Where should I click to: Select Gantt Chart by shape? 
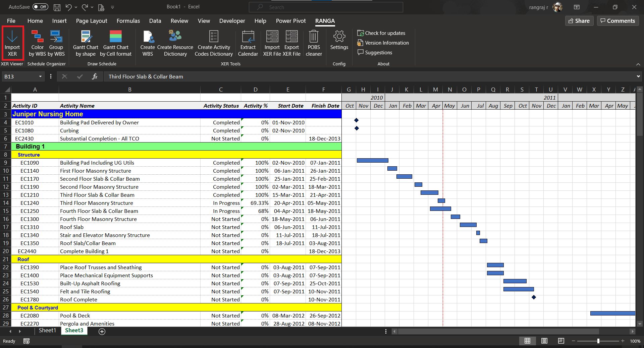click(85, 43)
